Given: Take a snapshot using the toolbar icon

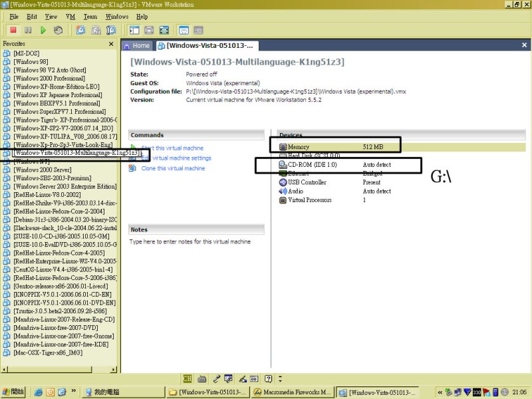Looking at the screenshot, I should tap(80, 30).
